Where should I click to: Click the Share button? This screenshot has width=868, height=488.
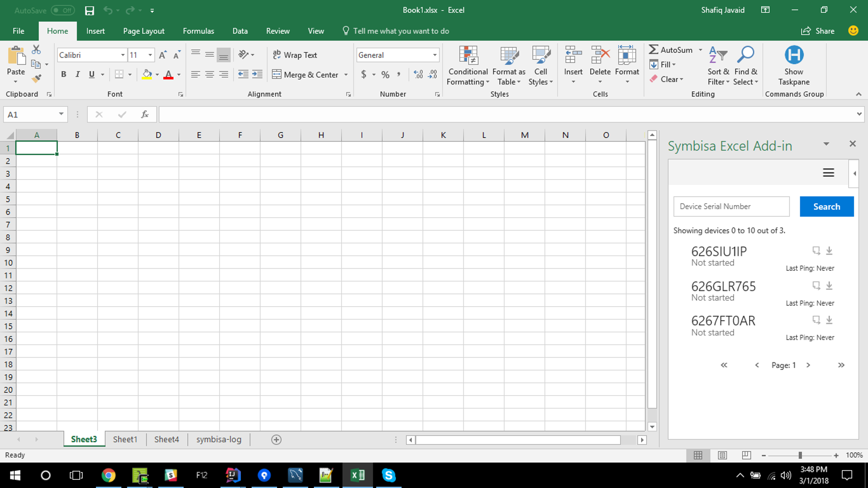pyautogui.click(x=818, y=31)
